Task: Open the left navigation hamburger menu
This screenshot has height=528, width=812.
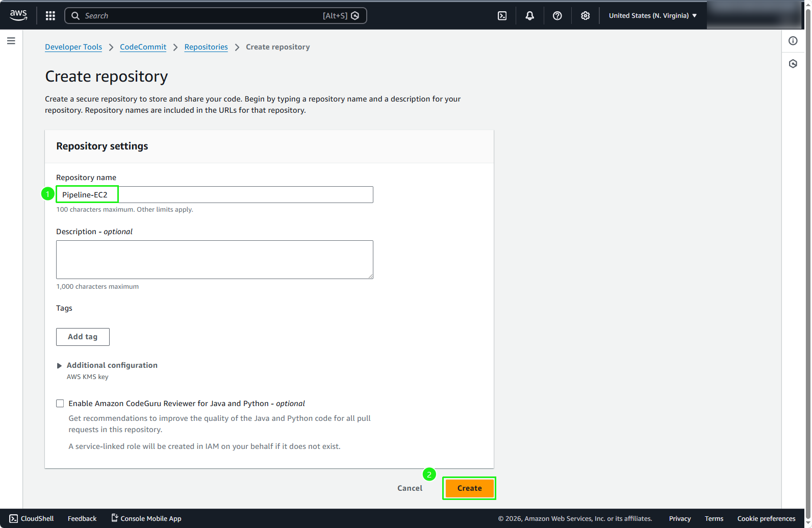Action: click(x=11, y=41)
